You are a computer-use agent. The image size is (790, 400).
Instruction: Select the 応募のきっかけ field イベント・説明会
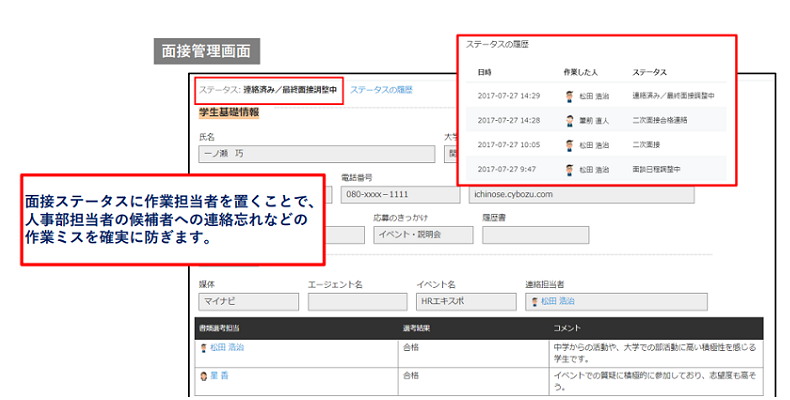tap(423, 235)
